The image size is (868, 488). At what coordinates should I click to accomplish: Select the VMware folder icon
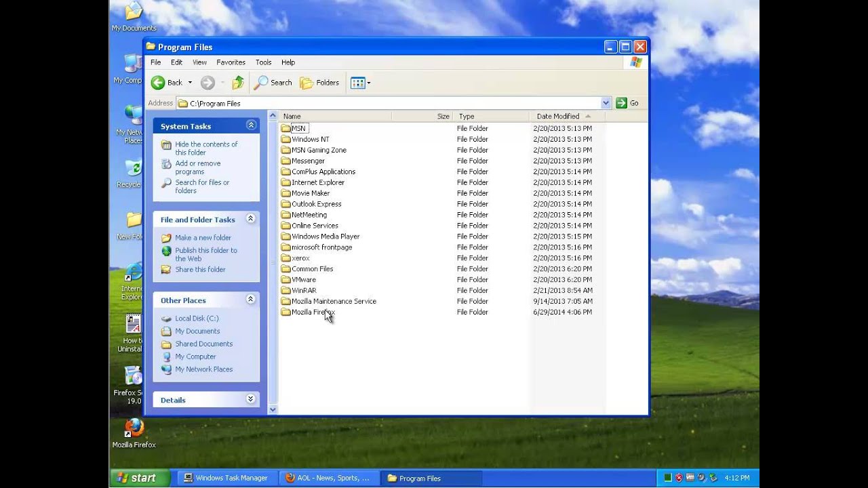coord(285,279)
